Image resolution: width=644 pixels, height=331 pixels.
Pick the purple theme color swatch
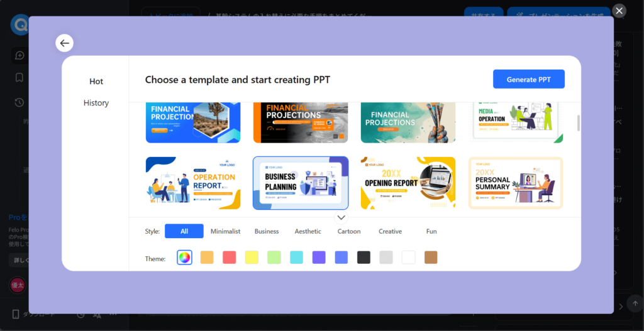tap(319, 258)
